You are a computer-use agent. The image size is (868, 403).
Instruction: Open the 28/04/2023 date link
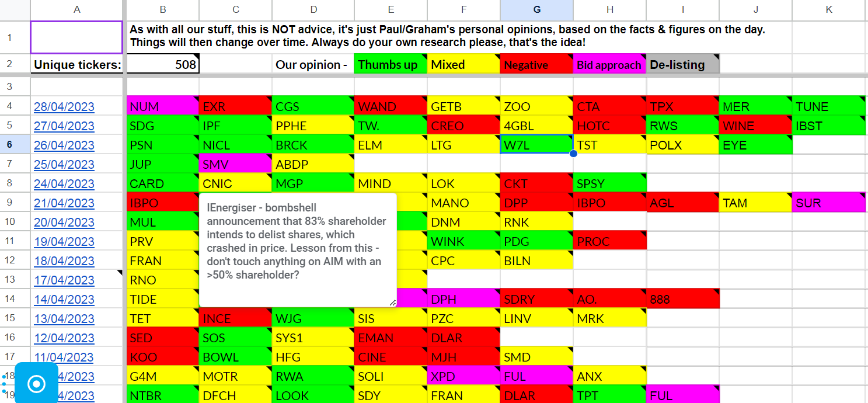(x=64, y=107)
